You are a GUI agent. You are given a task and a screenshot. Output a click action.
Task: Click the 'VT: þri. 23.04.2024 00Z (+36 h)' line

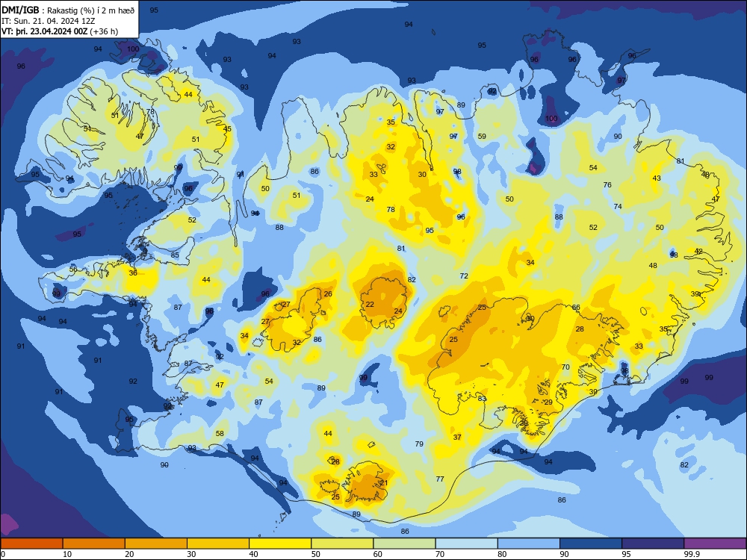(60, 31)
